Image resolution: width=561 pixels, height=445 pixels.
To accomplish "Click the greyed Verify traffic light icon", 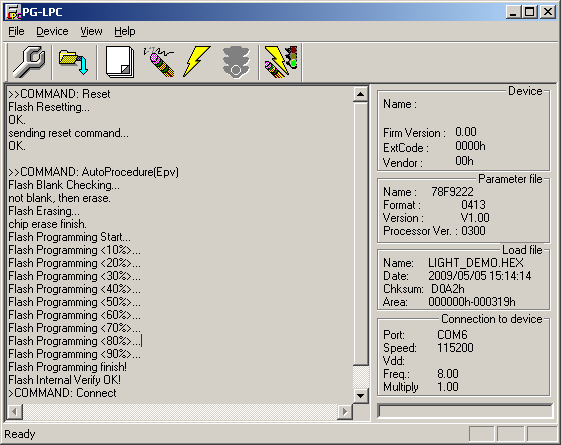I will [236, 62].
